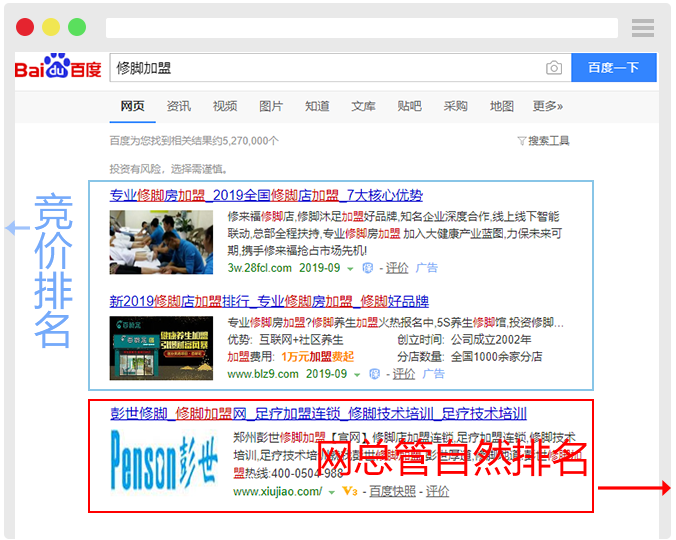Click the 保 badge icon on 3w.28fcl.com result
The height and width of the screenshot is (540, 676).
367,268
